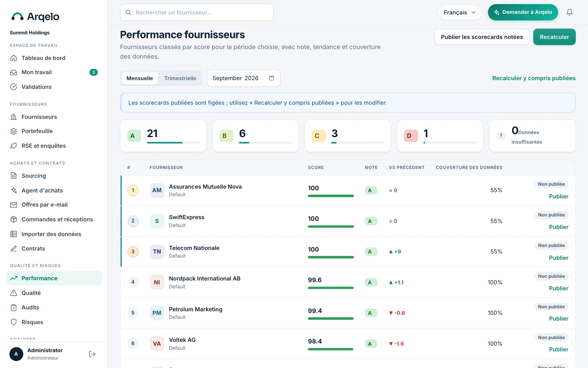The height and width of the screenshot is (368, 588).
Task: Click the Tableau de bord home icon
Action: (x=14, y=58)
